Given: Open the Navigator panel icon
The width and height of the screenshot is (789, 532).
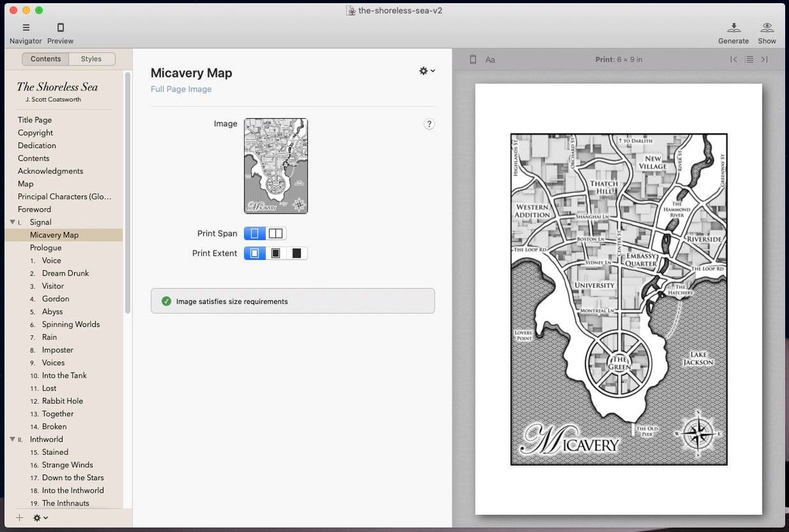Looking at the screenshot, I should coord(26,28).
